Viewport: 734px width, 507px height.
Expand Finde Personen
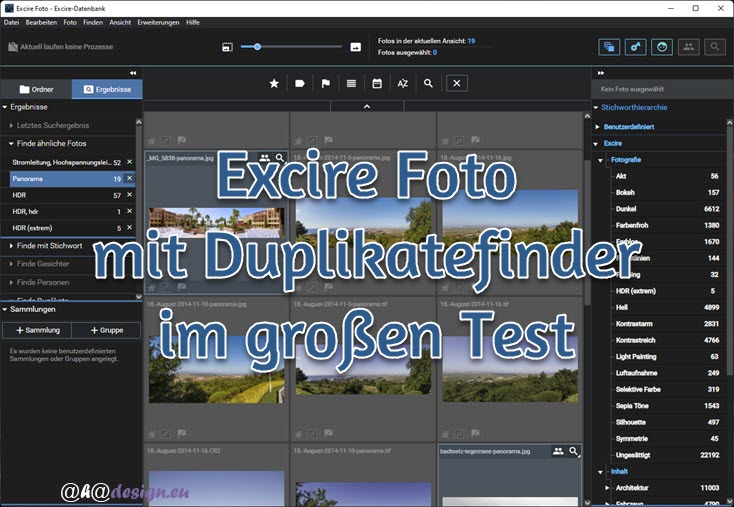tap(11, 282)
